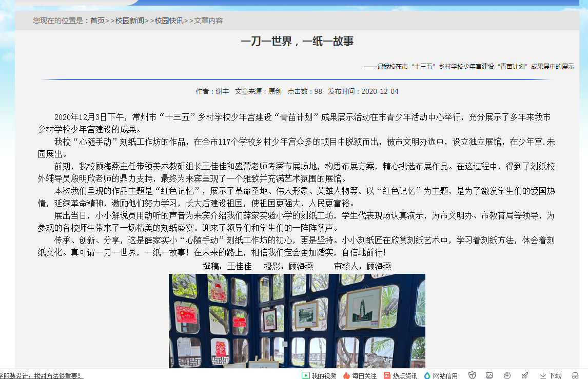The image size is (588, 379).
Task: Open 校园快讯 breadcrumb link
Action: pos(169,21)
